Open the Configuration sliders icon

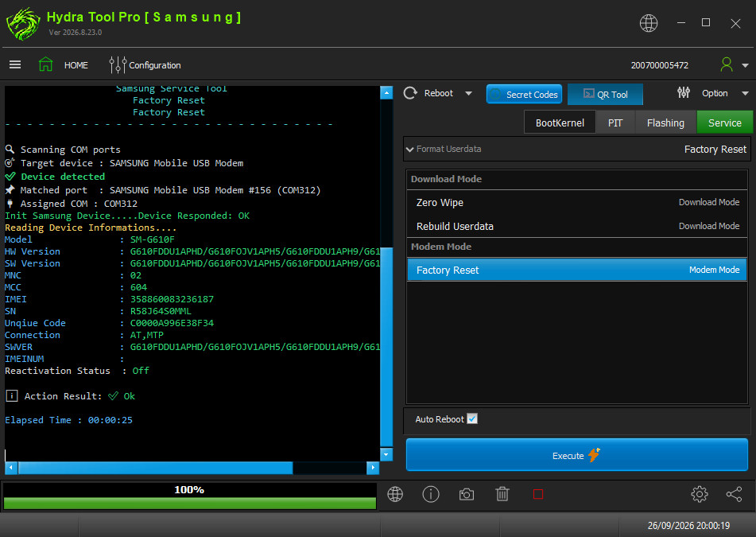[118, 64]
